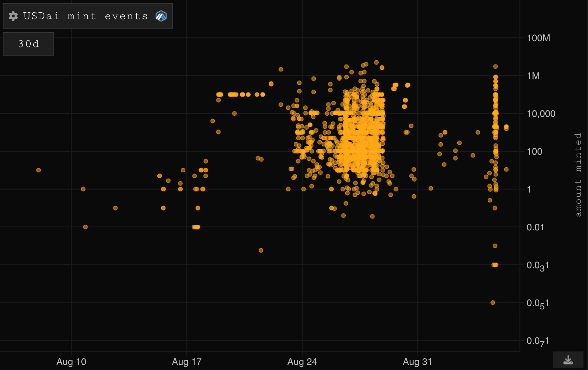Click the download chart data icon
Screen dimensions: 588x370
tap(568, 359)
